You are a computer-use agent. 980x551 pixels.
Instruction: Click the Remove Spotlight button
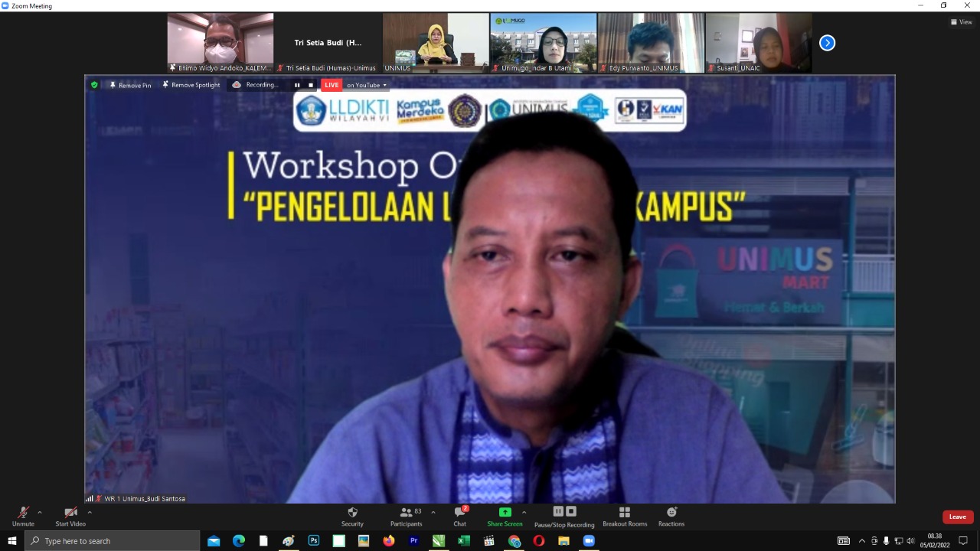[191, 85]
